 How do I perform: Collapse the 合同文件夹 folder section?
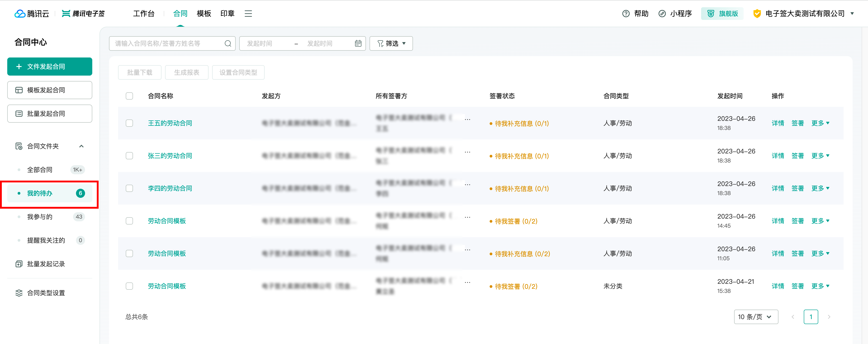(81, 146)
